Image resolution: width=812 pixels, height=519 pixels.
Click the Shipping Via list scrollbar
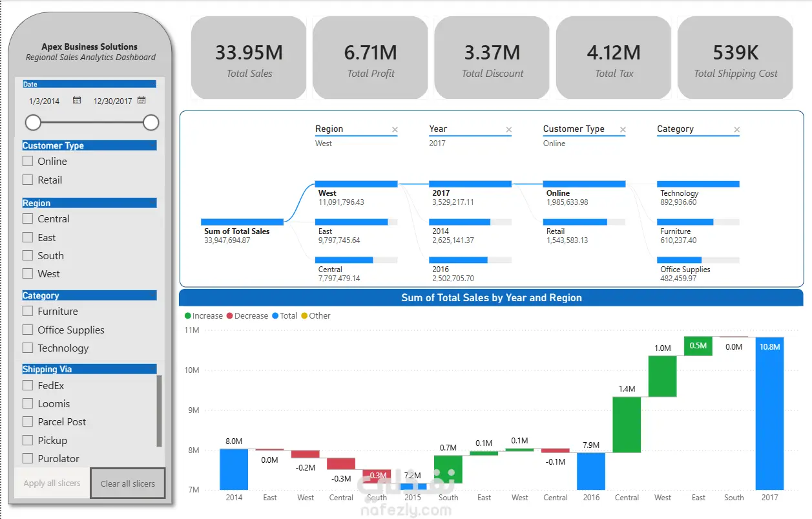point(160,411)
